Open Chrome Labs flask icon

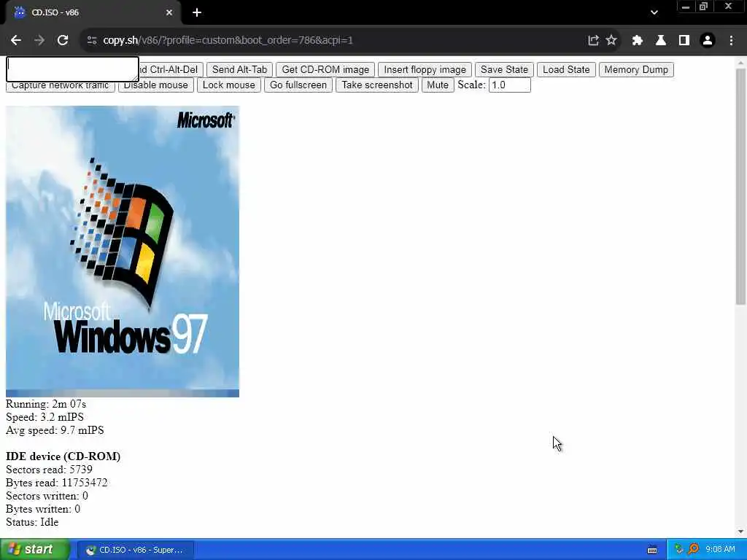[661, 41]
